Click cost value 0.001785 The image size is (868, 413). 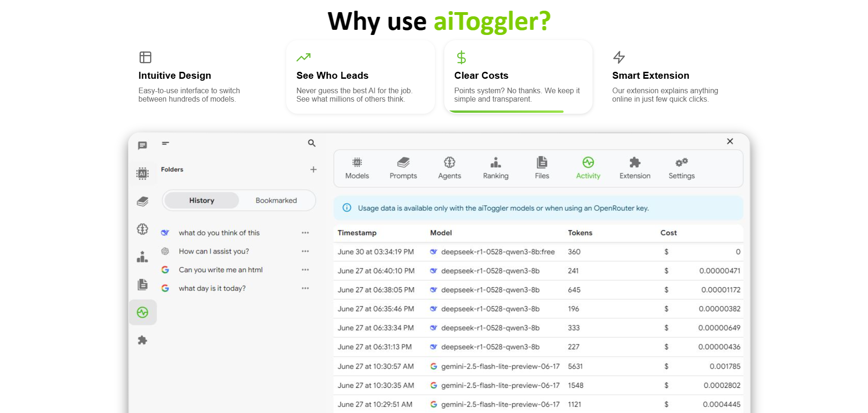725,367
